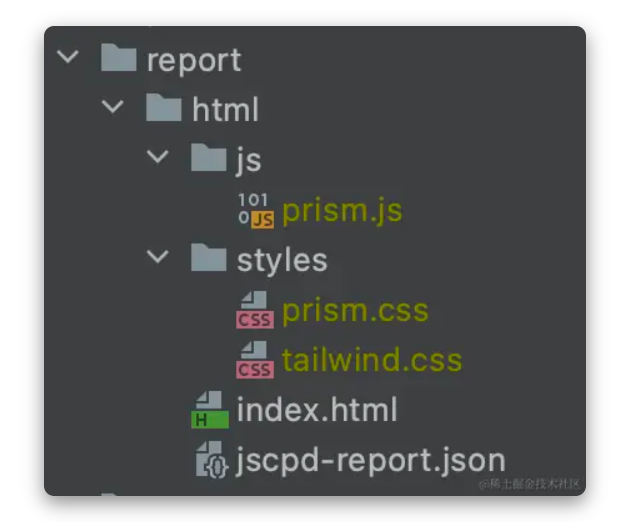Viewport: 625px width, 522px height.
Task: Click the report folder icon
Action: pyautogui.click(x=118, y=58)
